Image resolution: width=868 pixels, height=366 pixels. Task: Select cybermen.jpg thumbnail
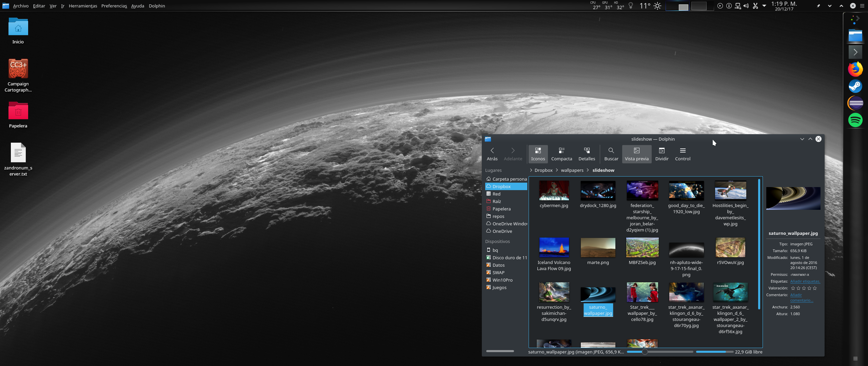(x=554, y=190)
